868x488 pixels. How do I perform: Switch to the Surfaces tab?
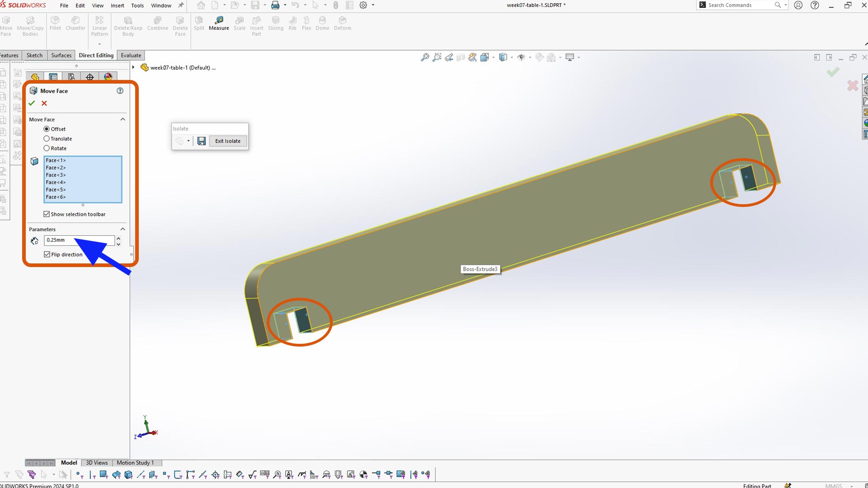tap(61, 55)
